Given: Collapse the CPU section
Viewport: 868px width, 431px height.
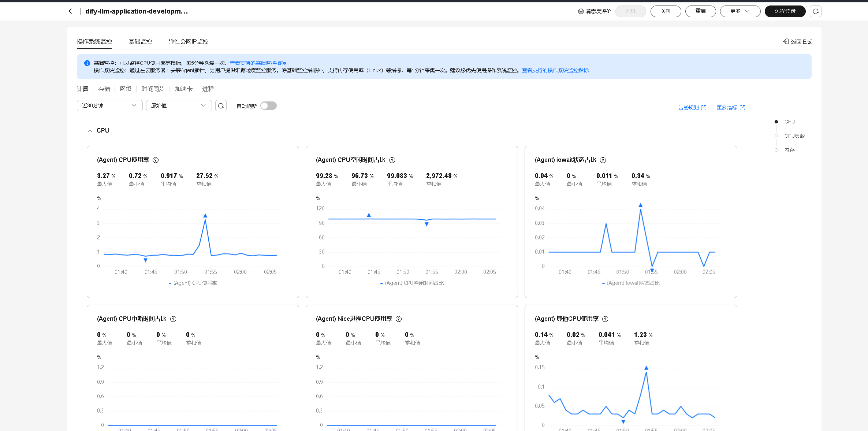Looking at the screenshot, I should (90, 131).
